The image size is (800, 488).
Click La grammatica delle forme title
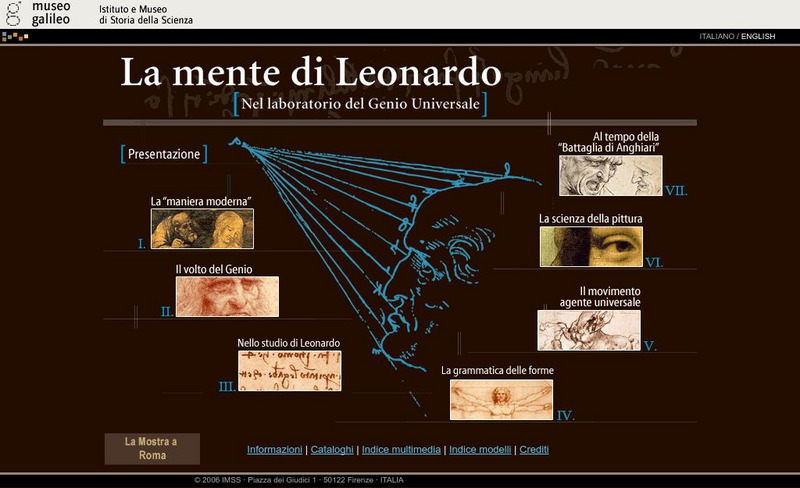(497, 370)
